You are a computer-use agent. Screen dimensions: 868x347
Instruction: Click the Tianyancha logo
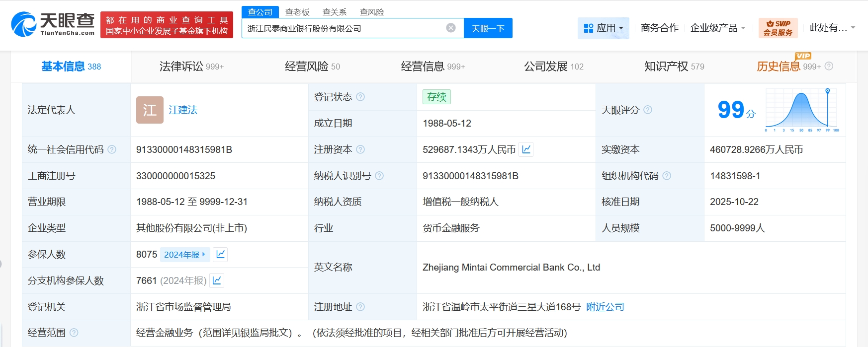click(53, 24)
